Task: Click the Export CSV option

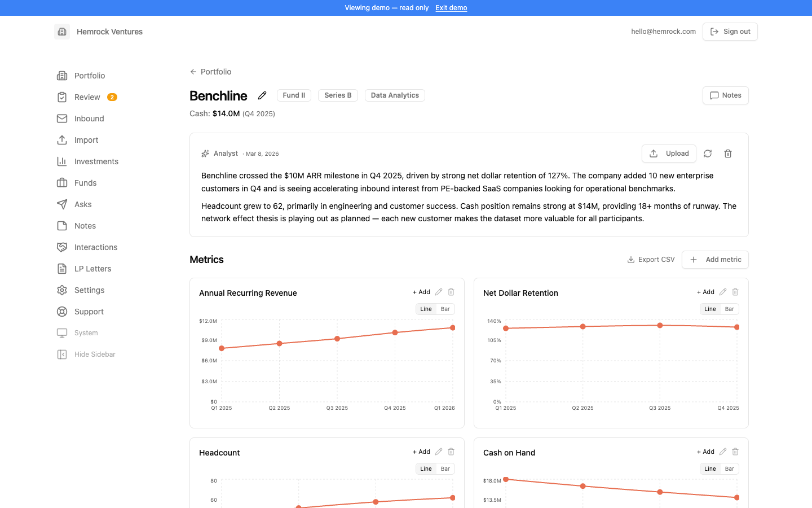Action: pyautogui.click(x=651, y=260)
